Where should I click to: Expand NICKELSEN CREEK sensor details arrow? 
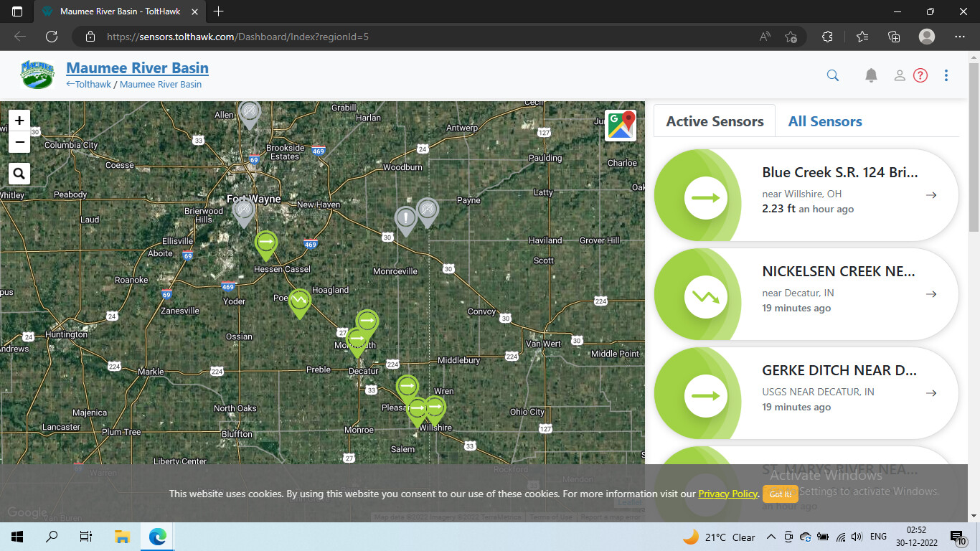[x=931, y=294]
